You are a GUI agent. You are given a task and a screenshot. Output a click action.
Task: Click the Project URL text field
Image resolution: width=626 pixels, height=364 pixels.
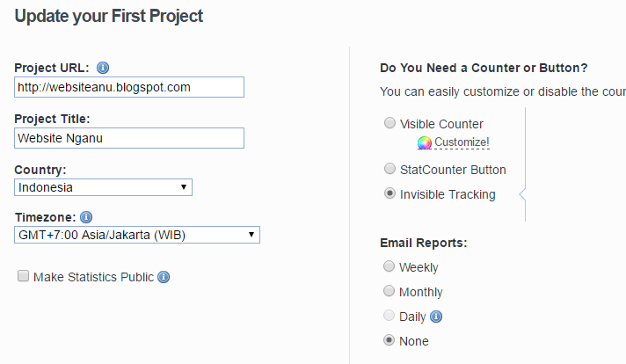(x=129, y=87)
